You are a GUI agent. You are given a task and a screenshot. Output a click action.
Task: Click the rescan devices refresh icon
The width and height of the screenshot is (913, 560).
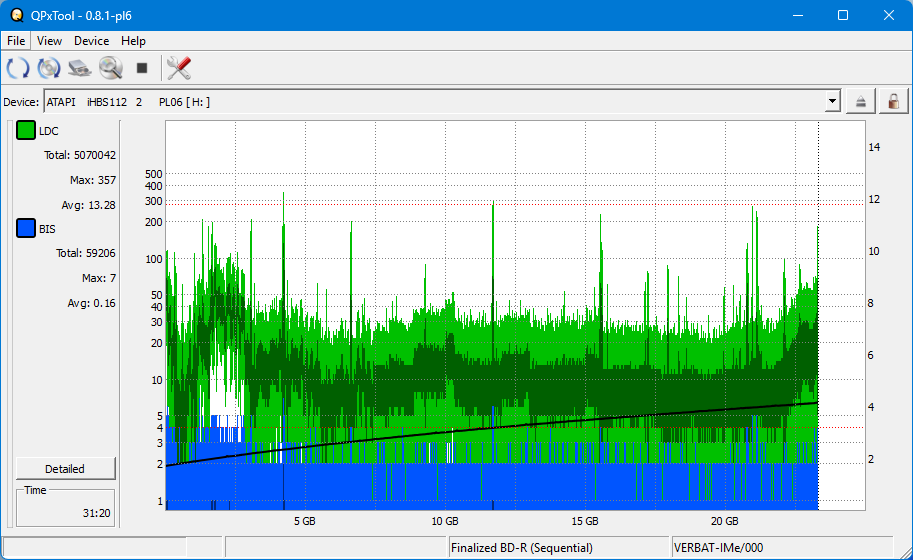[x=18, y=68]
